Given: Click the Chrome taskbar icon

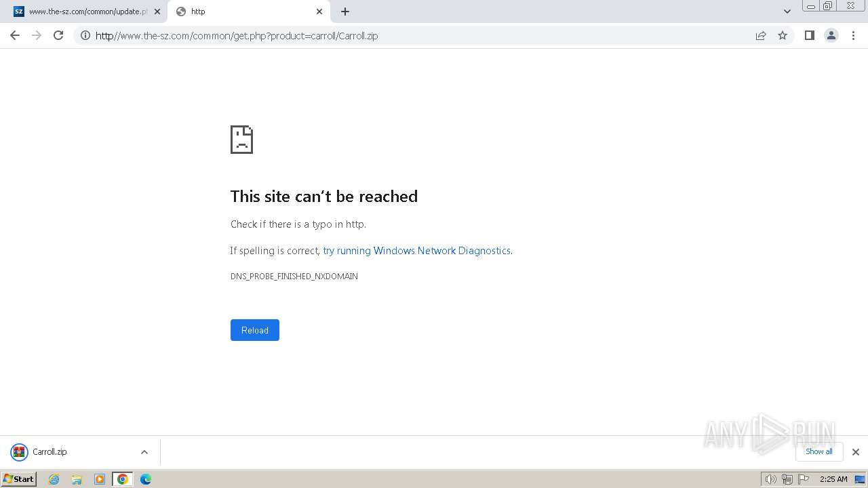Looking at the screenshot, I should point(123,479).
